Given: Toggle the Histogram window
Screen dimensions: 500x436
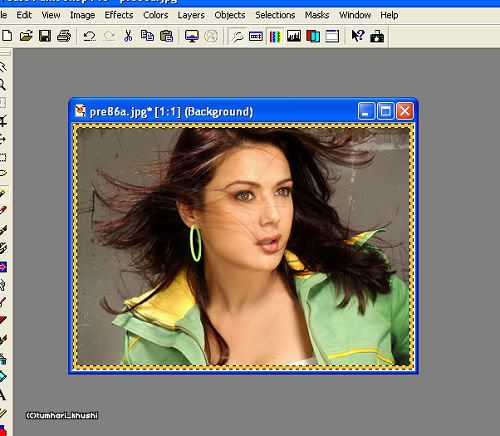Looking at the screenshot, I should point(294,36).
